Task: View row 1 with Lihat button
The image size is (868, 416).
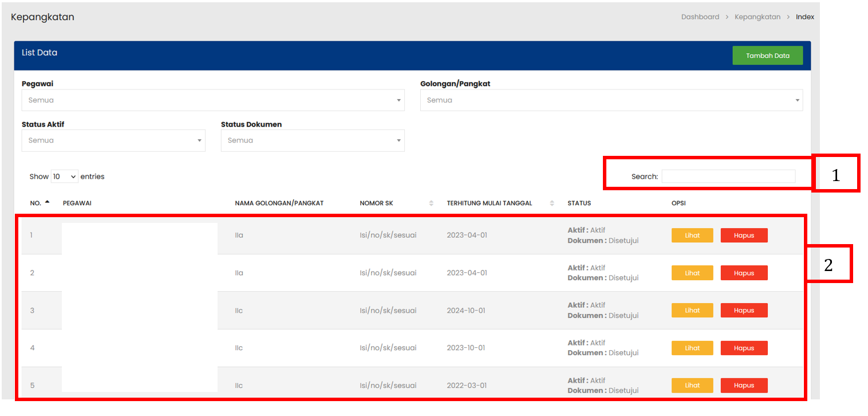Action: point(692,236)
